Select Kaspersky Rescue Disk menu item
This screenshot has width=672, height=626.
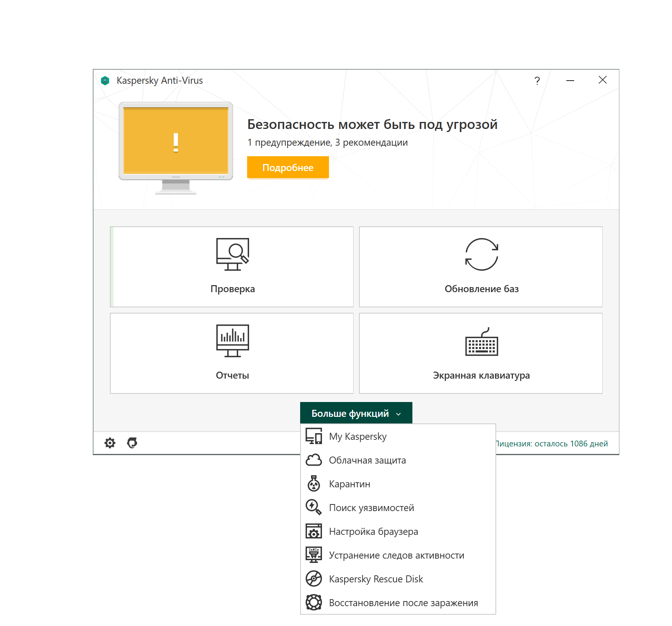coord(398,579)
